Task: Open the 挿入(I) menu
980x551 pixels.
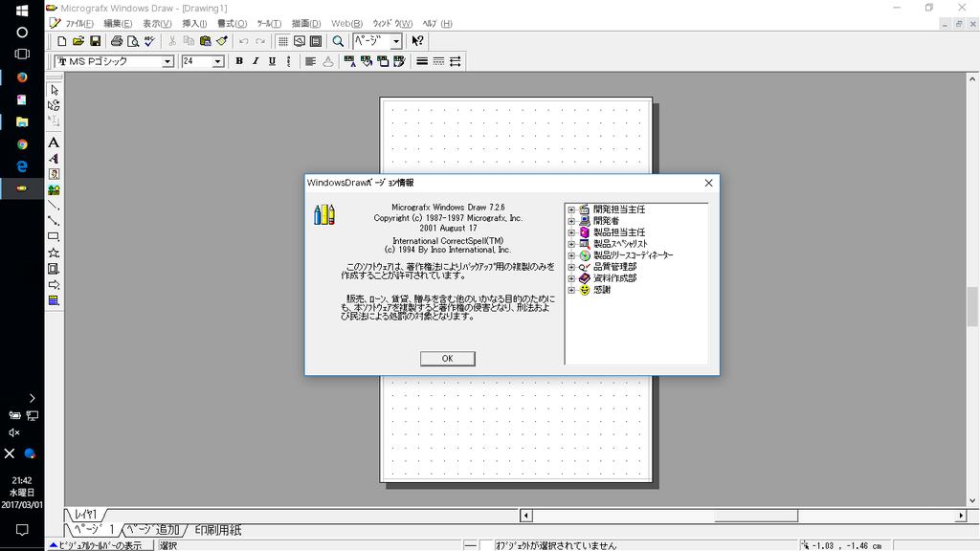Action: point(194,24)
